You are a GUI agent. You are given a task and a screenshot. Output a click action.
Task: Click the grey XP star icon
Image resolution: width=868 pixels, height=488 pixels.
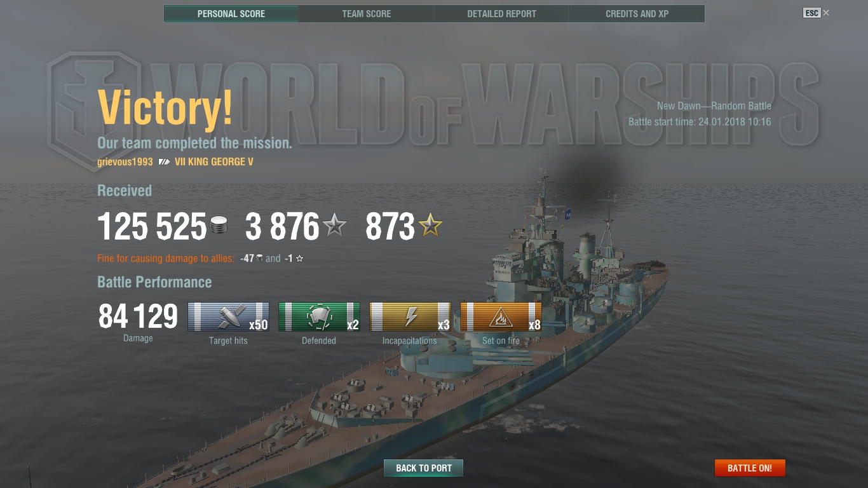point(335,226)
